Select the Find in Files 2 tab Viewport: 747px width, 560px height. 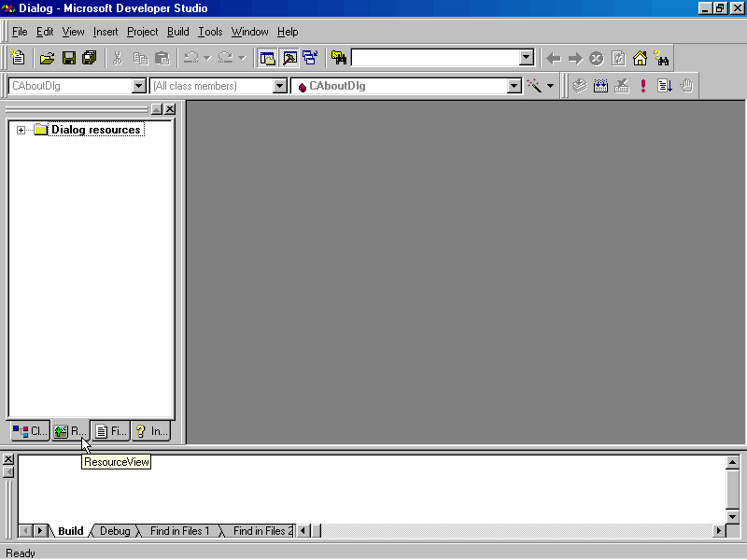coord(261,531)
